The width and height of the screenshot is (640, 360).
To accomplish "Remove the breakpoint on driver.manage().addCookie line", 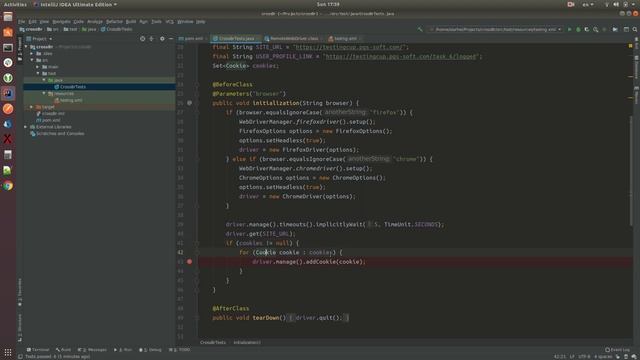I will (x=189, y=262).
